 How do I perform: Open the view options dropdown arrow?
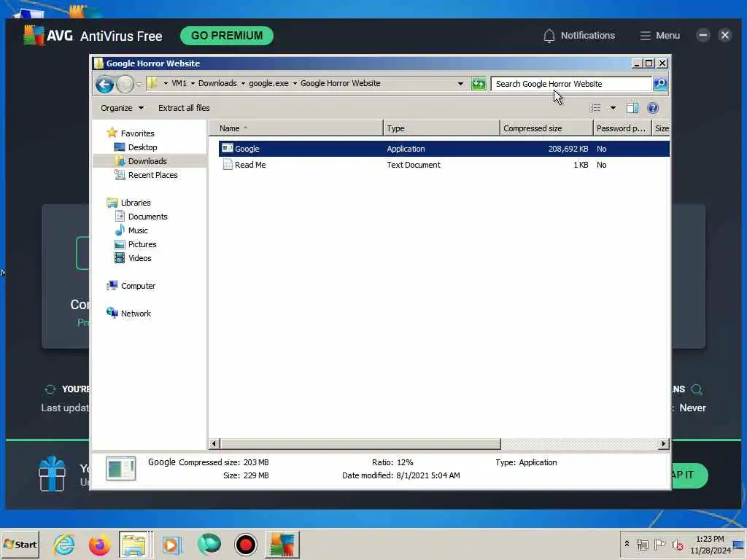613,108
